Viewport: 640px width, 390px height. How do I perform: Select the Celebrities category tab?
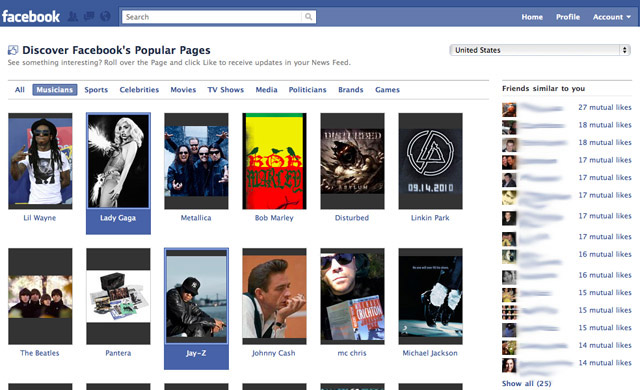point(139,90)
